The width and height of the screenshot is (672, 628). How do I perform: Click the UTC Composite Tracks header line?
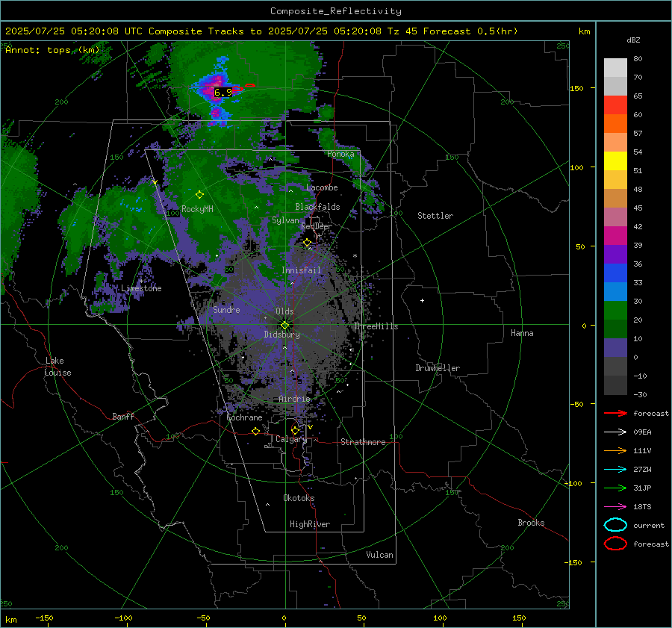tap(261, 31)
